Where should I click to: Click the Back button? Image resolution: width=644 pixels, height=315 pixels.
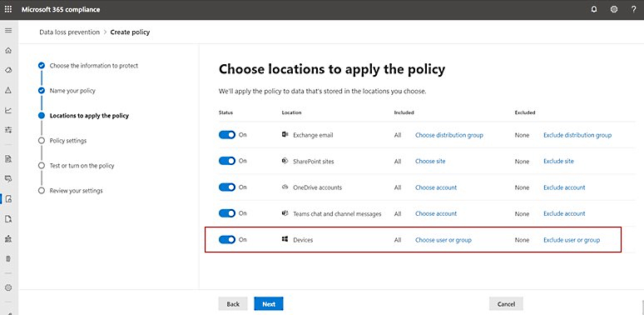233,304
